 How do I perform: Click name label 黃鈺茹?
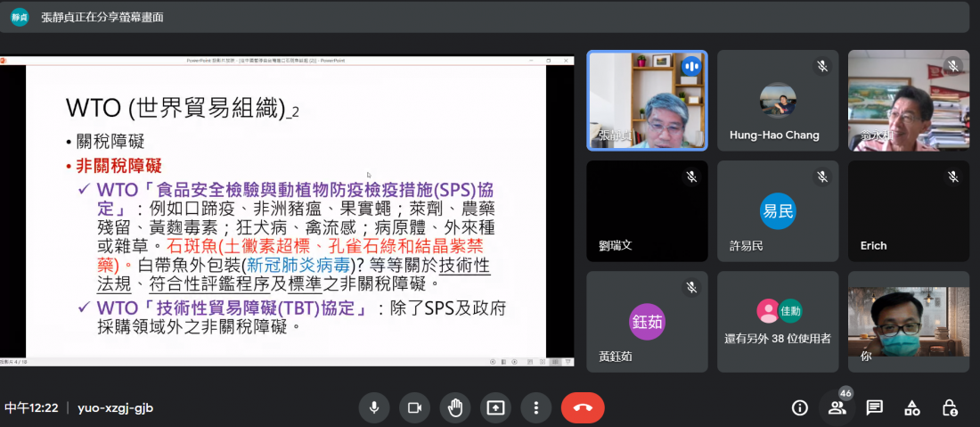(616, 357)
